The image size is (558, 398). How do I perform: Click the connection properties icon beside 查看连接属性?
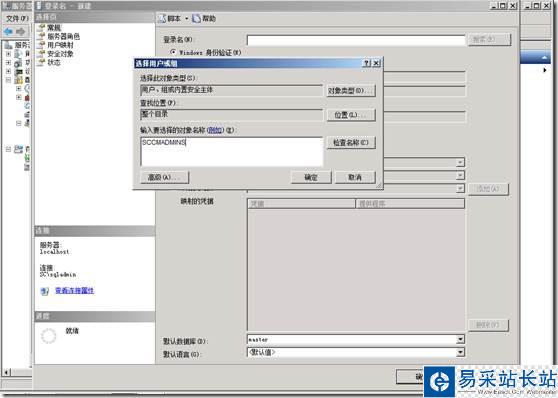(x=44, y=291)
